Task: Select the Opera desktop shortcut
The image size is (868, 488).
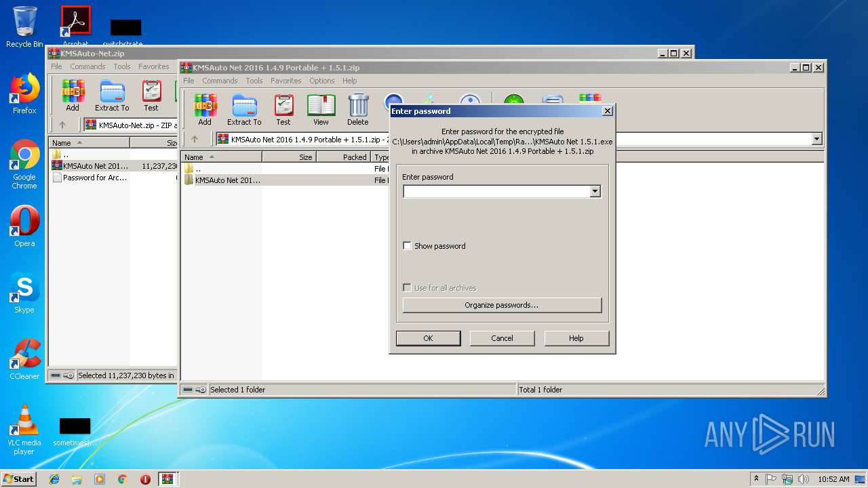Action: pos(24,226)
